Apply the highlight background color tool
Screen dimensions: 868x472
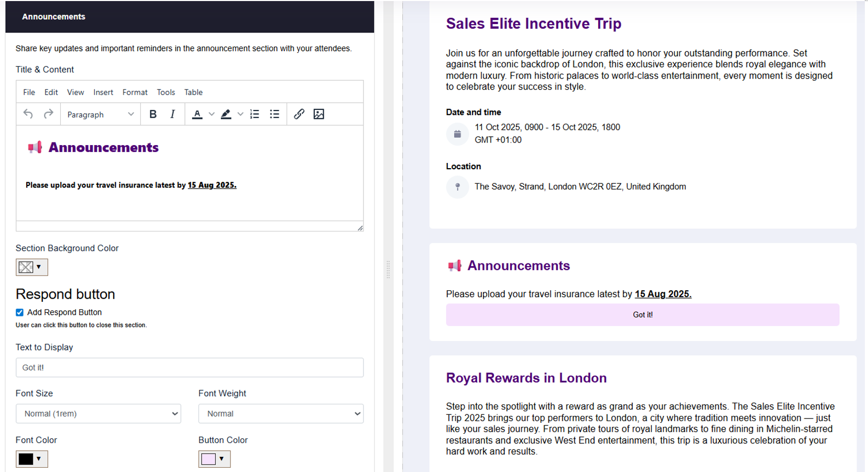(x=226, y=114)
